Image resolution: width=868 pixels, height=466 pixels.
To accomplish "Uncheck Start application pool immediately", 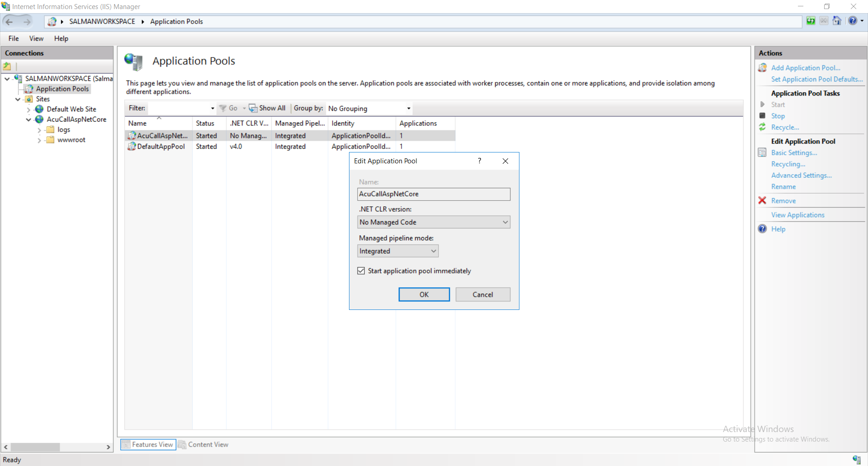I will tap(361, 271).
